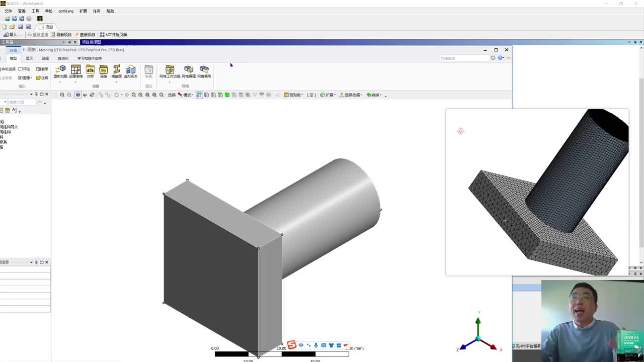Close the 工具箱 toolbox panel
Image resolution: width=644 pixels, height=362 pixels.
pyautogui.click(x=75, y=42)
